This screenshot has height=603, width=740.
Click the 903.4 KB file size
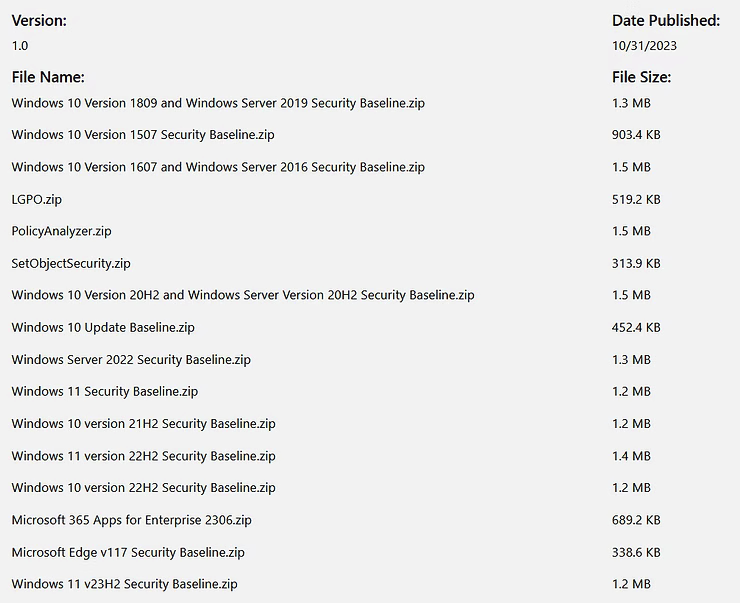(x=636, y=135)
